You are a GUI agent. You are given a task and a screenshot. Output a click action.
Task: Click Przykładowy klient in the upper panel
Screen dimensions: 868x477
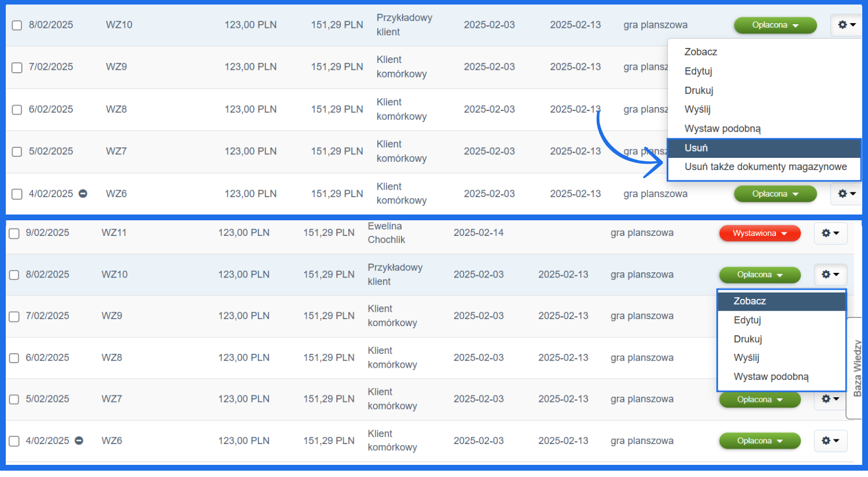point(404,25)
